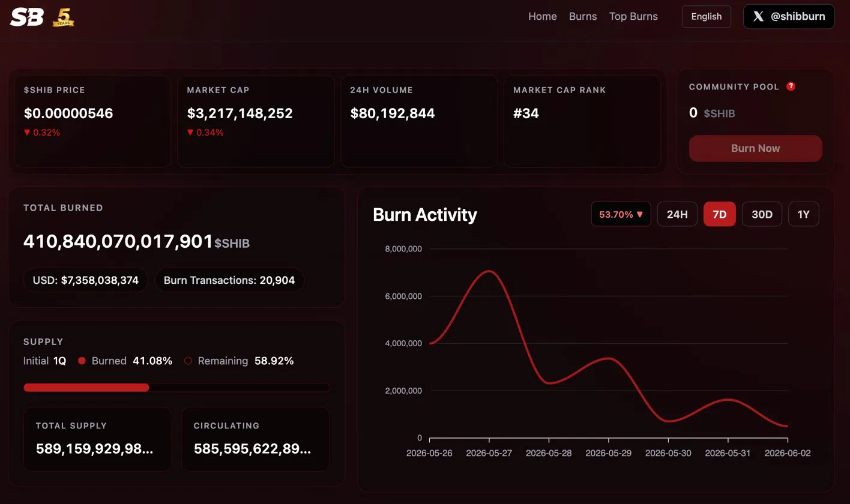
Task: Click the Burned 41.08% percentage
Action: point(152,361)
